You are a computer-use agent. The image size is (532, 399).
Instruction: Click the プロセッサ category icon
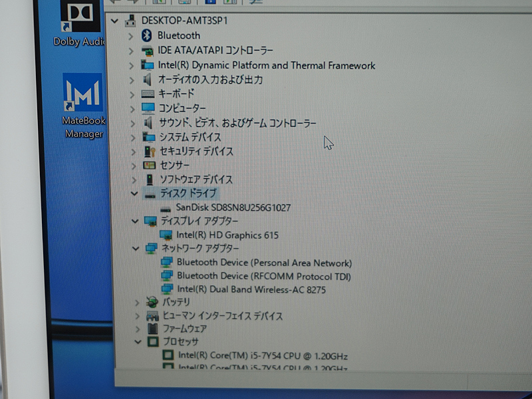coord(153,342)
